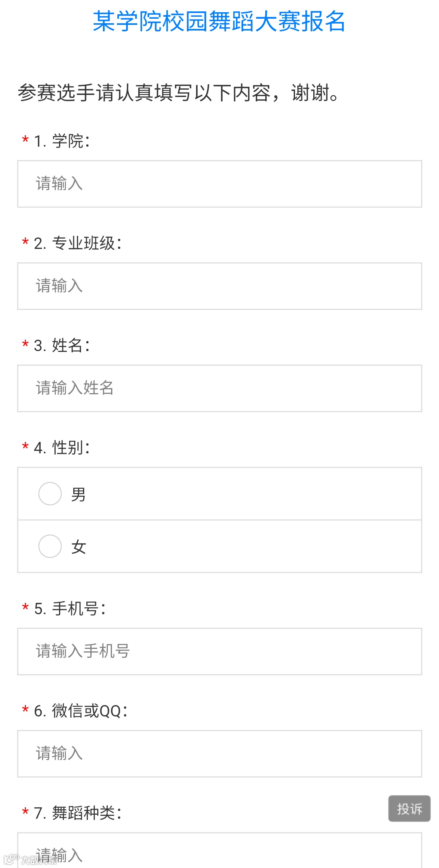Click the 女 option label text

click(x=79, y=547)
